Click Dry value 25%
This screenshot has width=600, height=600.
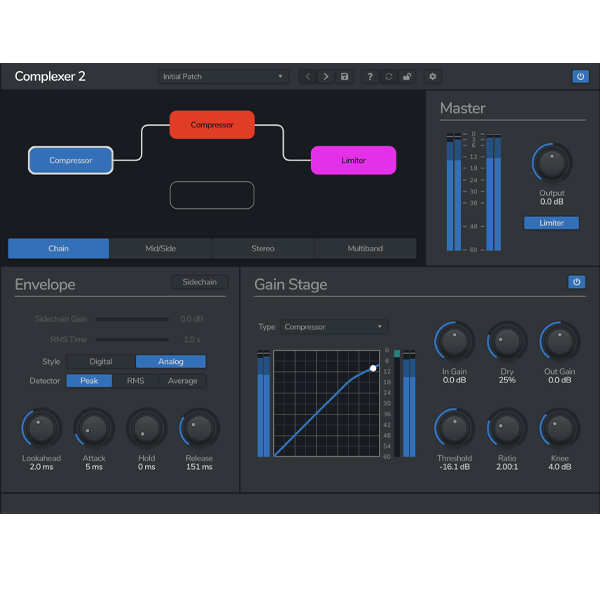pos(507,380)
